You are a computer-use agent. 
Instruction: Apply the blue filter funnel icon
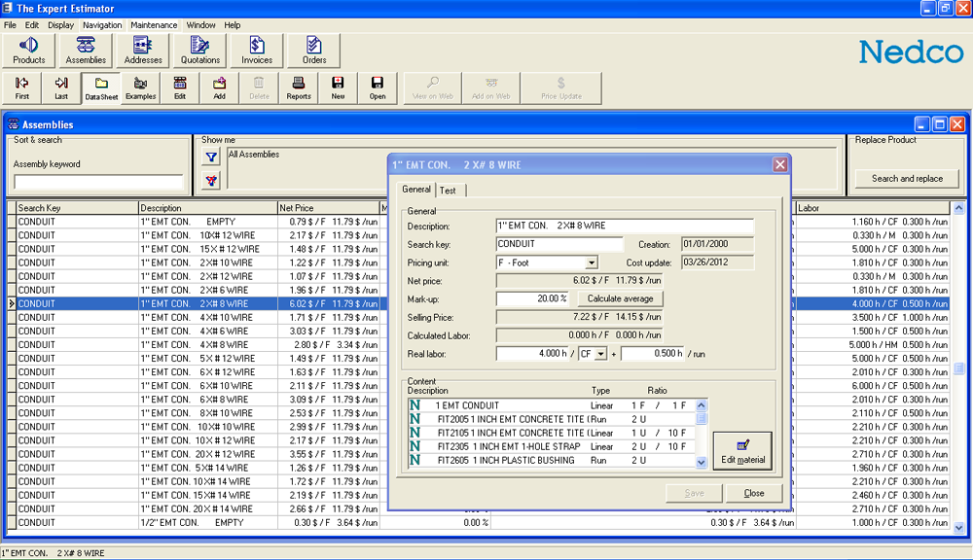[211, 157]
